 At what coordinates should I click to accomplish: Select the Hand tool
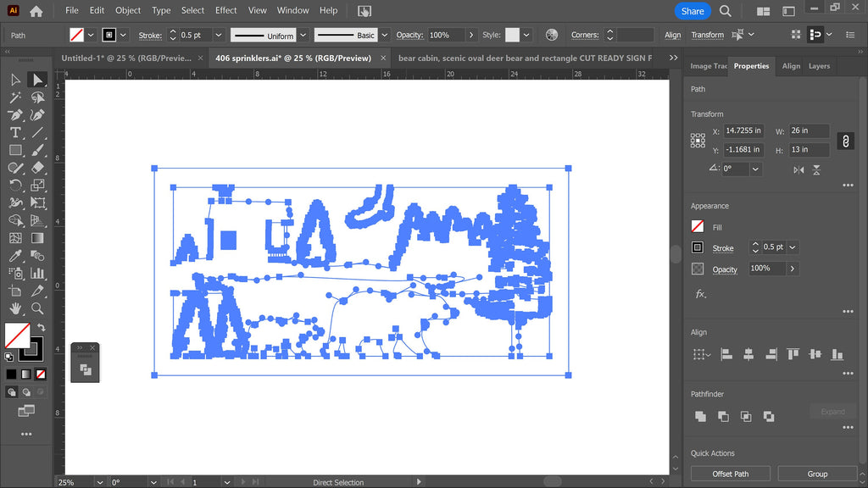(x=15, y=308)
